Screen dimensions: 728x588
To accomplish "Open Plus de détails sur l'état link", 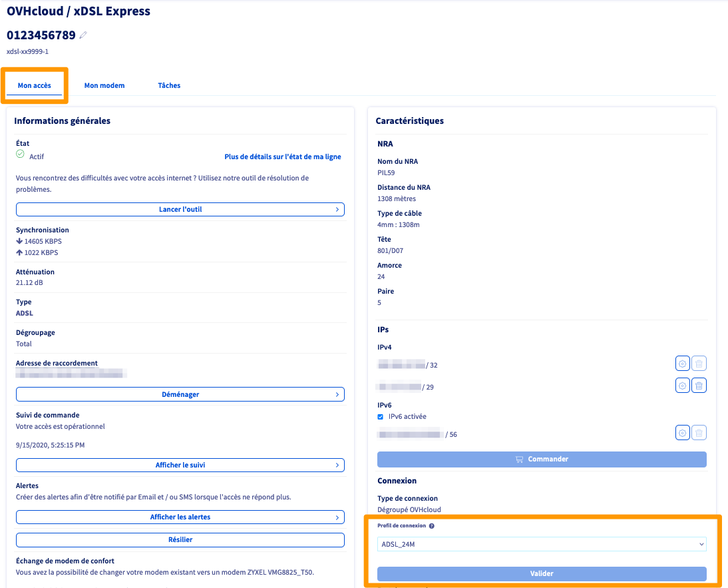I will pyautogui.click(x=283, y=157).
